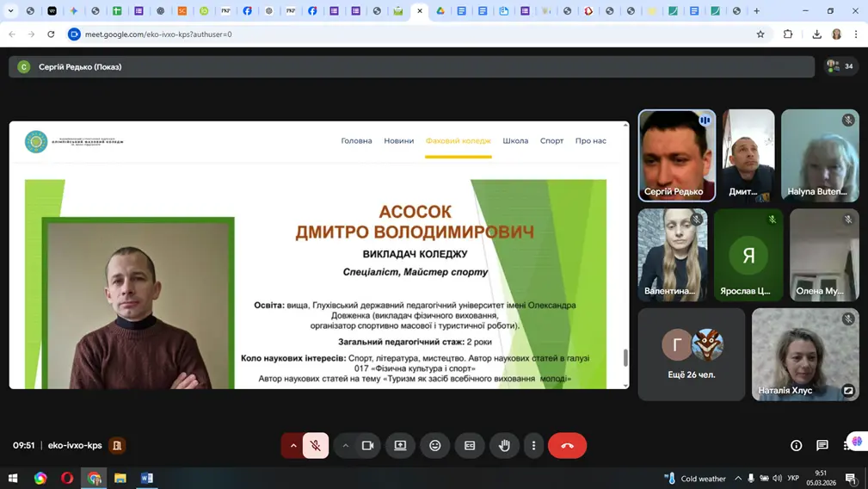Click shared page scroll down arrow
This screenshot has width=868, height=489.
click(x=625, y=385)
